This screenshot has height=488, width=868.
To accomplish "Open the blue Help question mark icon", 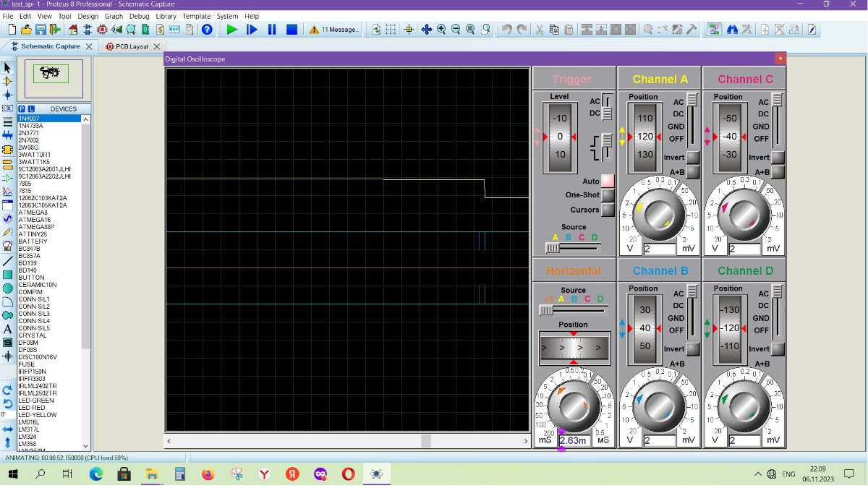I will click(207, 30).
